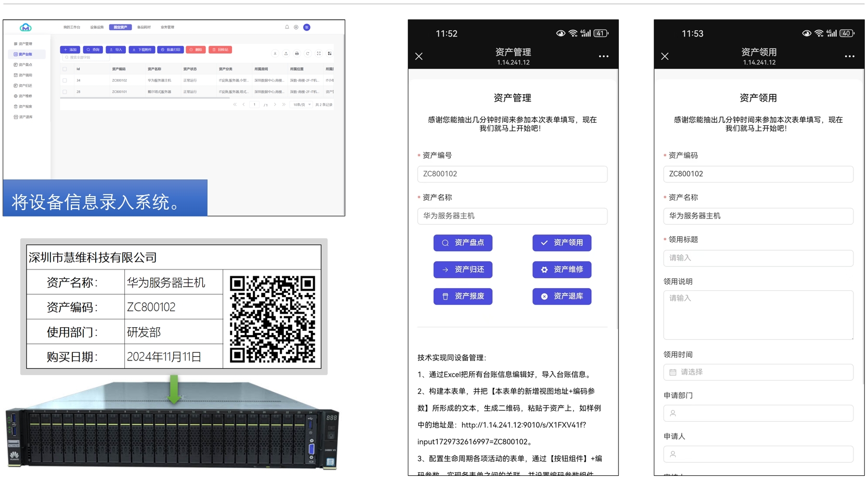The width and height of the screenshot is (868, 478).
Task: Switch to the 设备设施 top tab
Action: (x=97, y=27)
